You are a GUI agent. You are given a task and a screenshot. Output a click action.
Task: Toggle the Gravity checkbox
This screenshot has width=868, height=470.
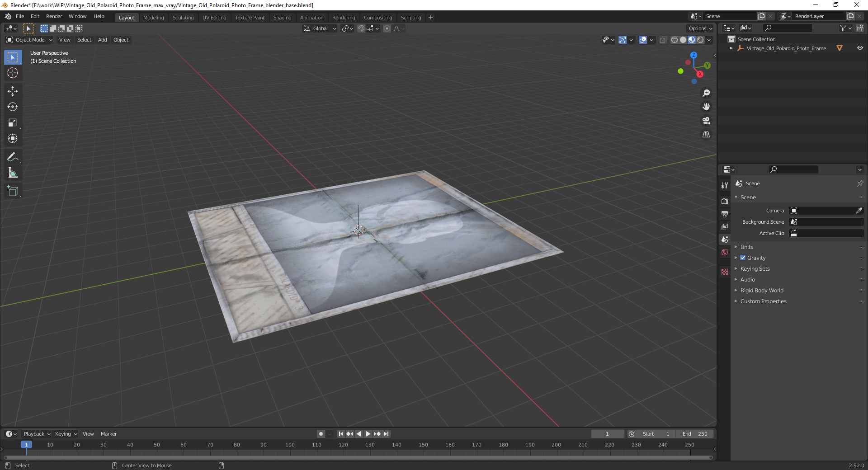[x=743, y=258]
